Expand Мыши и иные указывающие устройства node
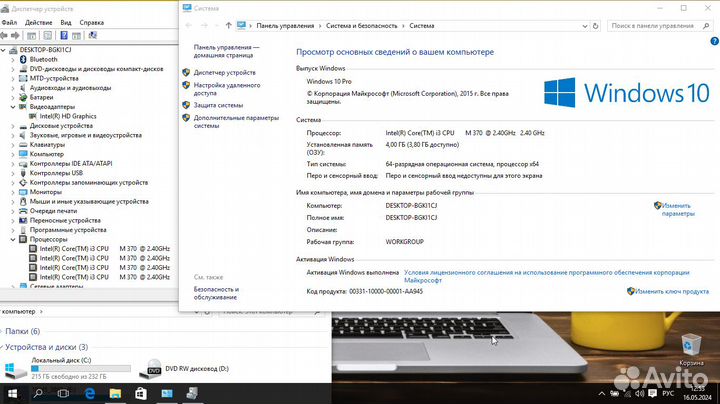This screenshot has width=720, height=404. [x=13, y=202]
